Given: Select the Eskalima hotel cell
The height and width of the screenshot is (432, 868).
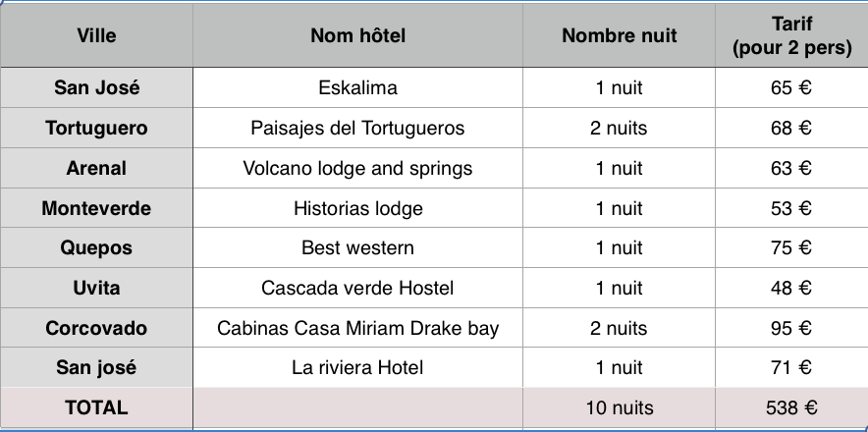Looking at the screenshot, I should 357,87.
